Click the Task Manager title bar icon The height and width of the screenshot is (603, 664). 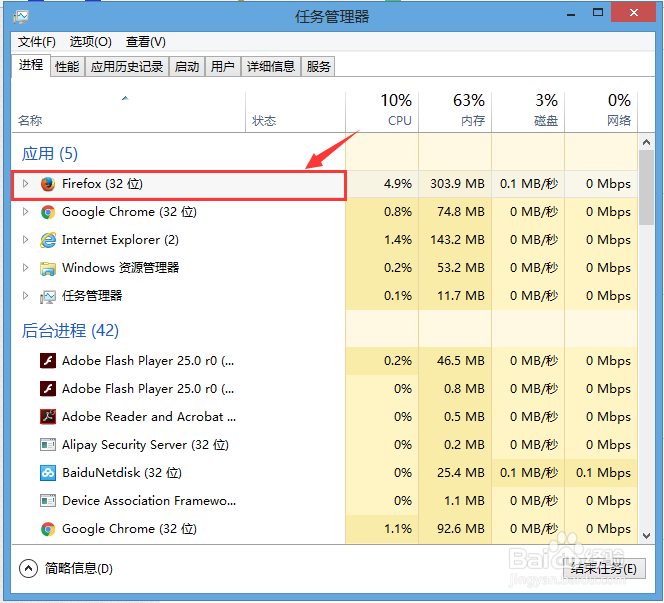click(21, 17)
